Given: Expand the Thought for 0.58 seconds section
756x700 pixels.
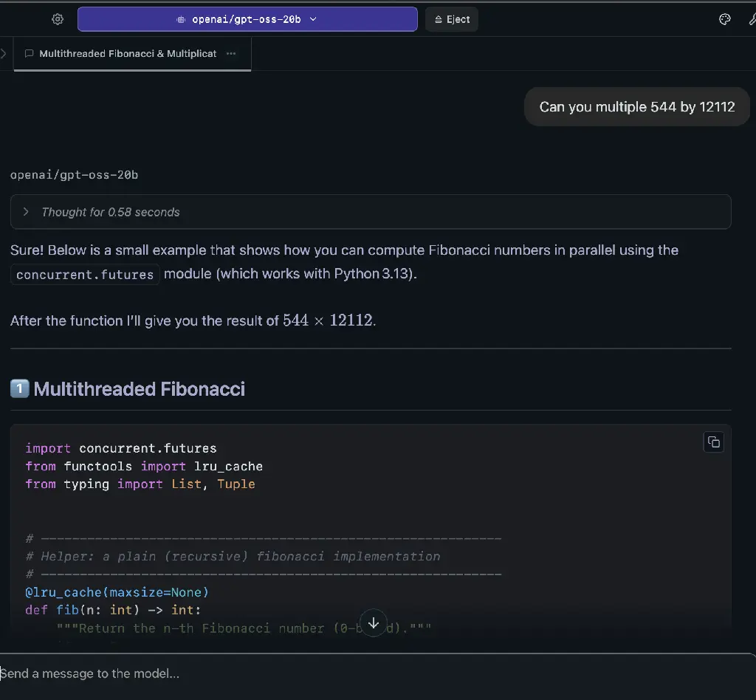Looking at the screenshot, I should [x=371, y=212].
